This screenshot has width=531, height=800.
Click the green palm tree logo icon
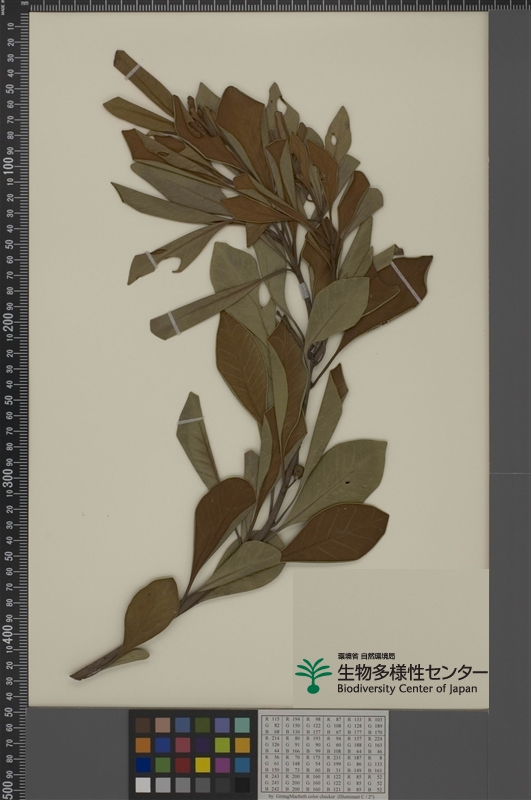(313, 676)
